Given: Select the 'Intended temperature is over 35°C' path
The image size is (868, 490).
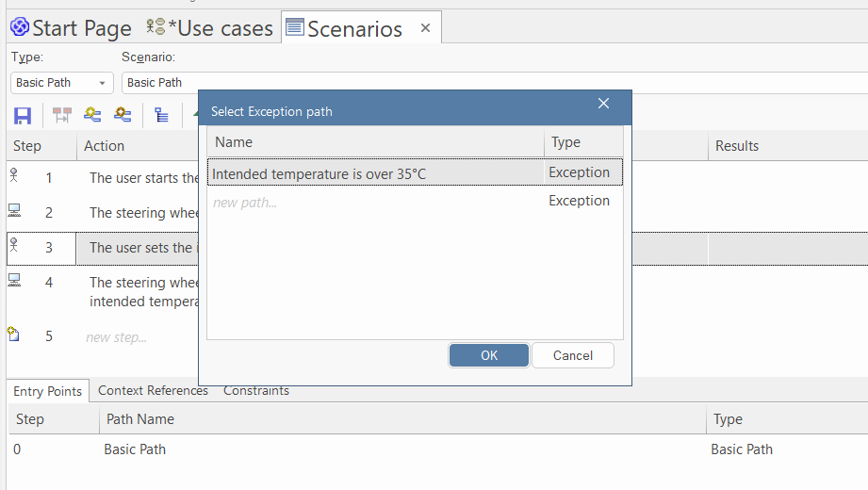Looking at the screenshot, I should [319, 173].
